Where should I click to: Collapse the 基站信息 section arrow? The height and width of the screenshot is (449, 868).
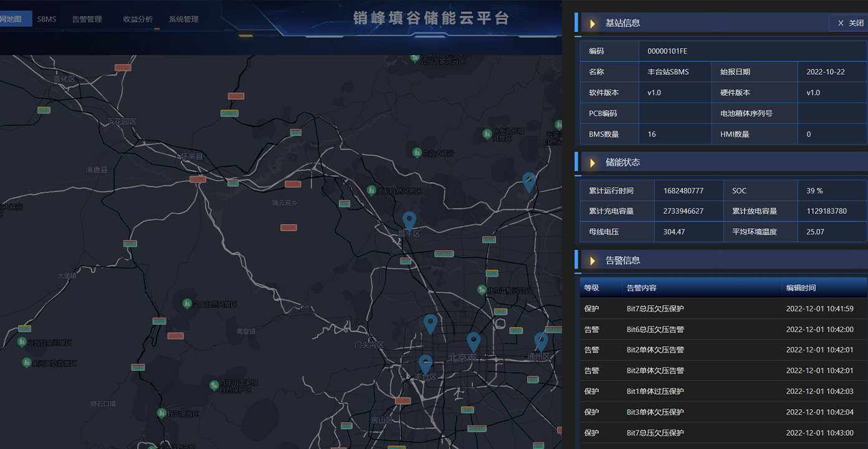(x=593, y=24)
